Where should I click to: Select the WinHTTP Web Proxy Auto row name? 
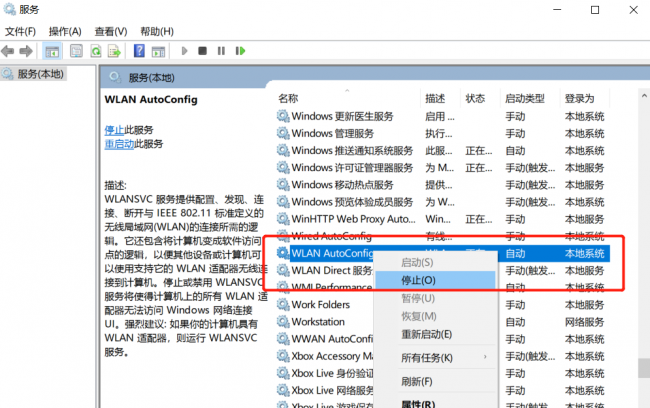coord(353,219)
